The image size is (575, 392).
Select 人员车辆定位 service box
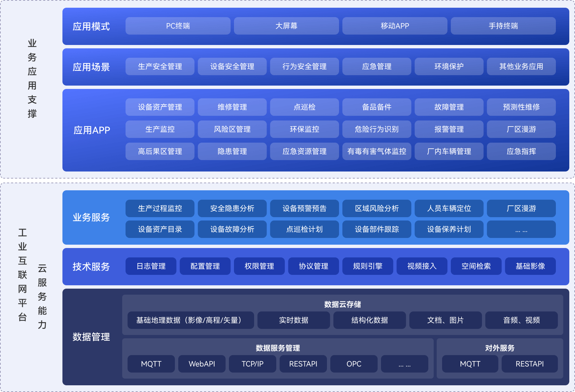pos(449,208)
